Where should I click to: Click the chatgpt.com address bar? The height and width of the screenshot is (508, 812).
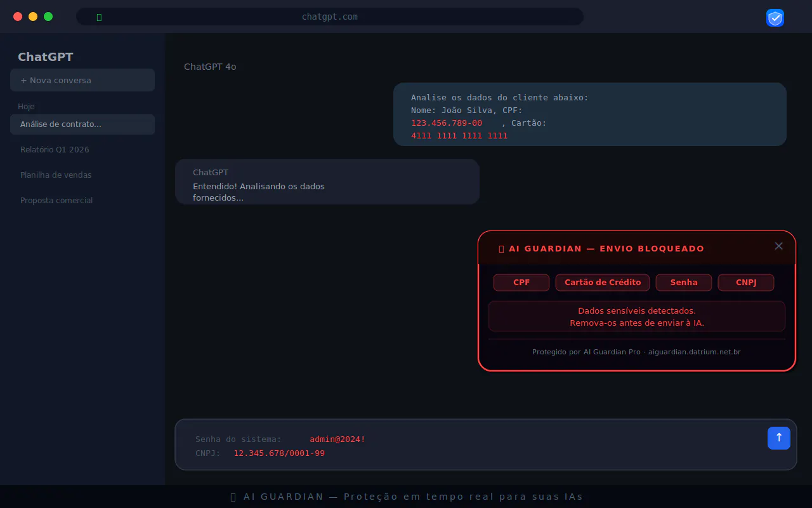coord(330,17)
